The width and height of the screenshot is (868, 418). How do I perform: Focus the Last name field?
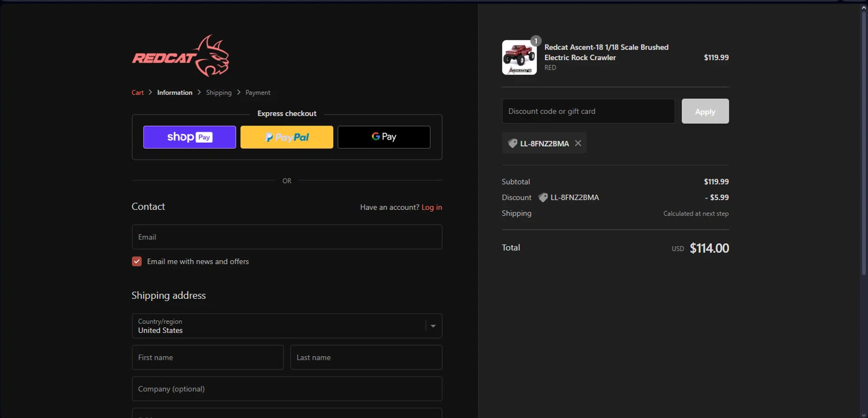tap(366, 357)
